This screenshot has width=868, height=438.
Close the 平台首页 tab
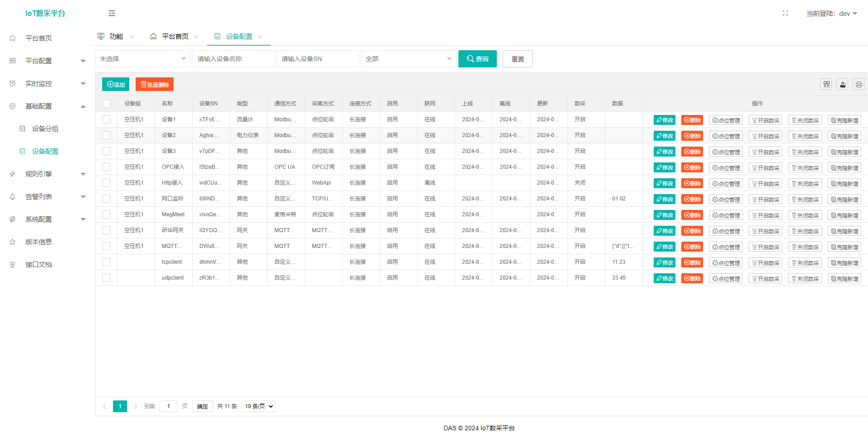(x=196, y=37)
